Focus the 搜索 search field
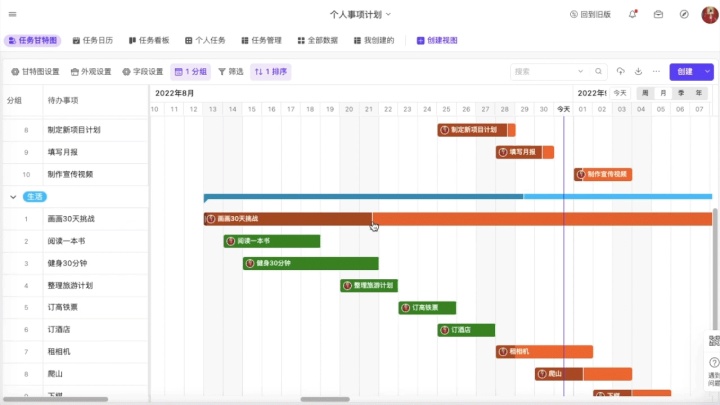Image resolution: width=720 pixels, height=405 pixels. click(544, 72)
